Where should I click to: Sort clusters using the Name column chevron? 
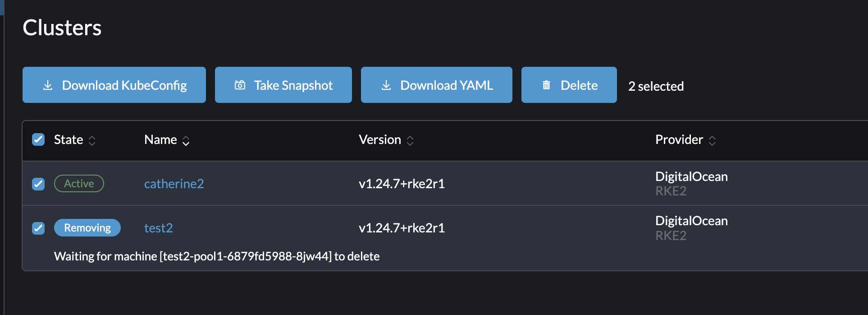(x=186, y=140)
